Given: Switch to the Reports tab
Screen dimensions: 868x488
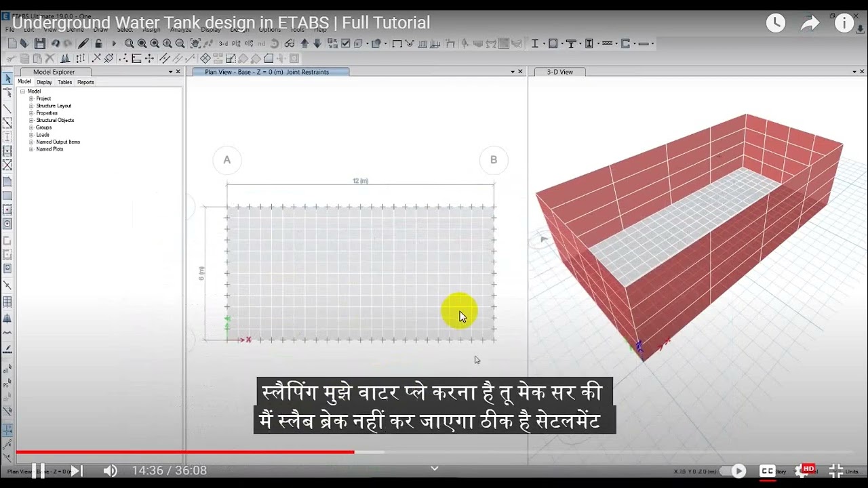Looking at the screenshot, I should [85, 82].
